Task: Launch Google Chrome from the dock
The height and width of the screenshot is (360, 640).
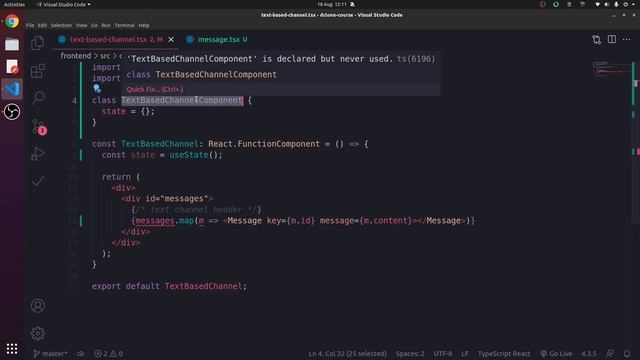Action: (12, 21)
